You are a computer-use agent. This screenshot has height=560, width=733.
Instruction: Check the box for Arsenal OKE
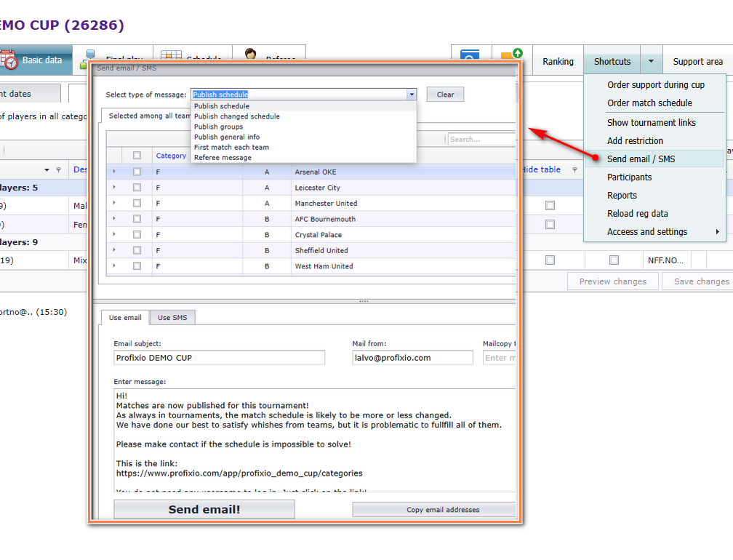[x=137, y=172]
